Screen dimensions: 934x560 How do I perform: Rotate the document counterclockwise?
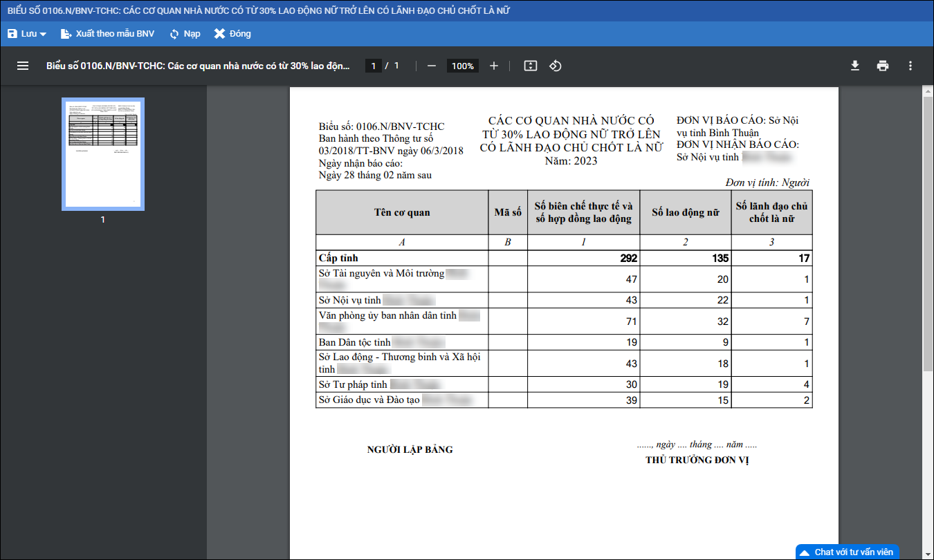pyautogui.click(x=555, y=66)
